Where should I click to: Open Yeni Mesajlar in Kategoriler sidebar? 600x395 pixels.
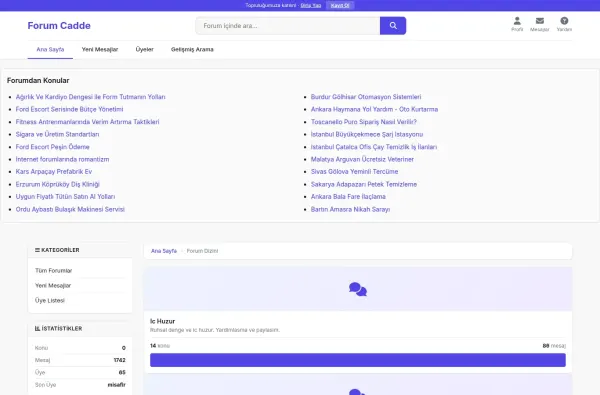(x=53, y=286)
